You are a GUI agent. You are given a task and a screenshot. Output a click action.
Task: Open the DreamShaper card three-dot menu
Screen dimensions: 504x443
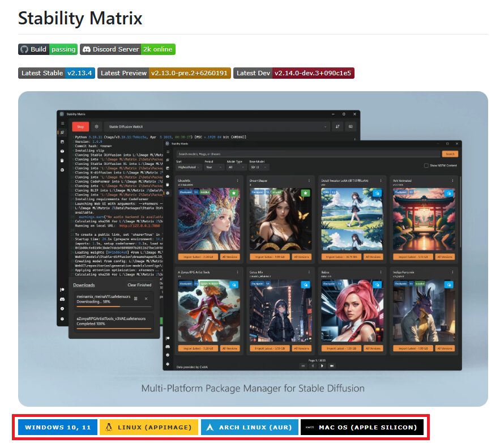point(309,181)
